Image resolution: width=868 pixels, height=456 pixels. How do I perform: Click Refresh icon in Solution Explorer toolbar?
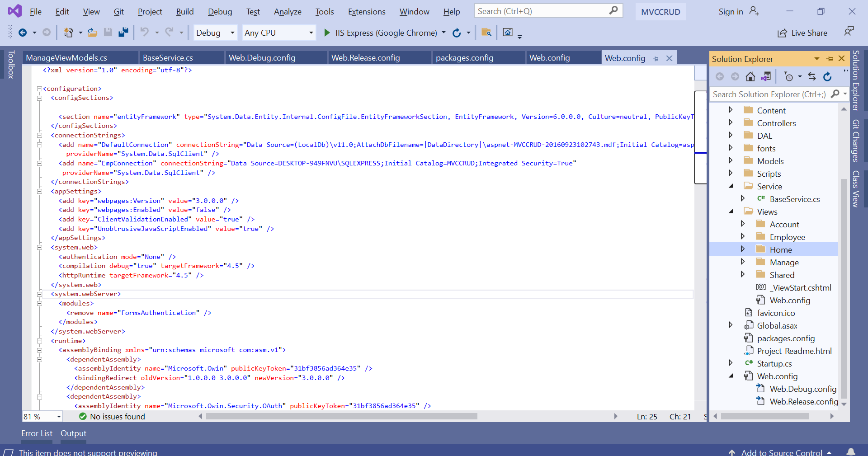click(827, 77)
